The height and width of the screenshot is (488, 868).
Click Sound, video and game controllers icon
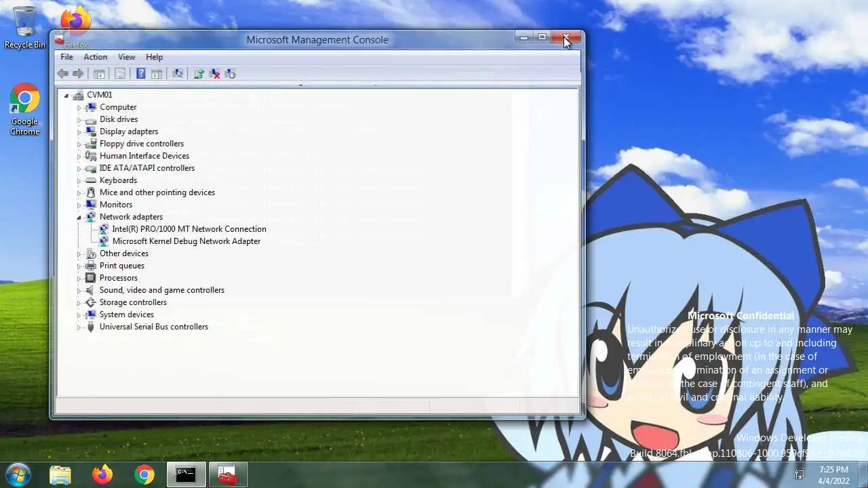[91, 290]
